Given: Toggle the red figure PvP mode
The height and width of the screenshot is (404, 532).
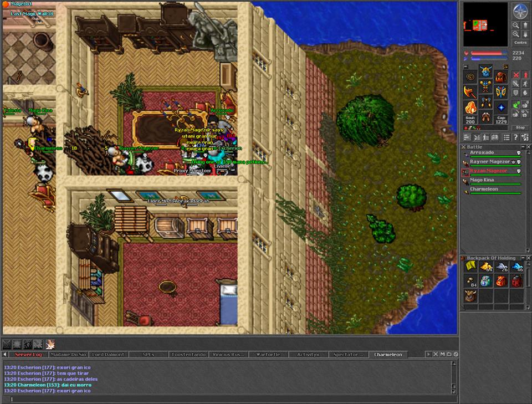Looking at the screenshot, I should coord(525,75).
